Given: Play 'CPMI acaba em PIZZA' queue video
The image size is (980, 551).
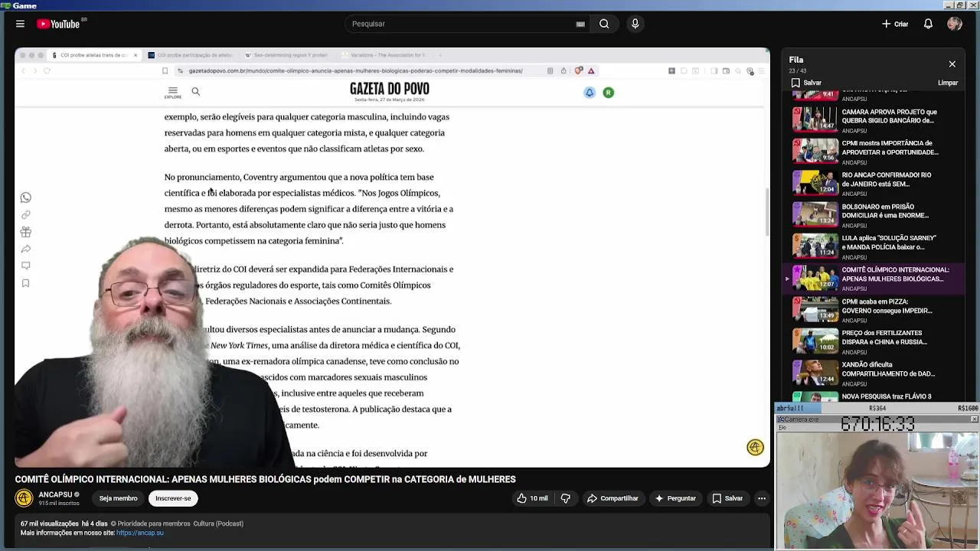Looking at the screenshot, I should (x=873, y=309).
